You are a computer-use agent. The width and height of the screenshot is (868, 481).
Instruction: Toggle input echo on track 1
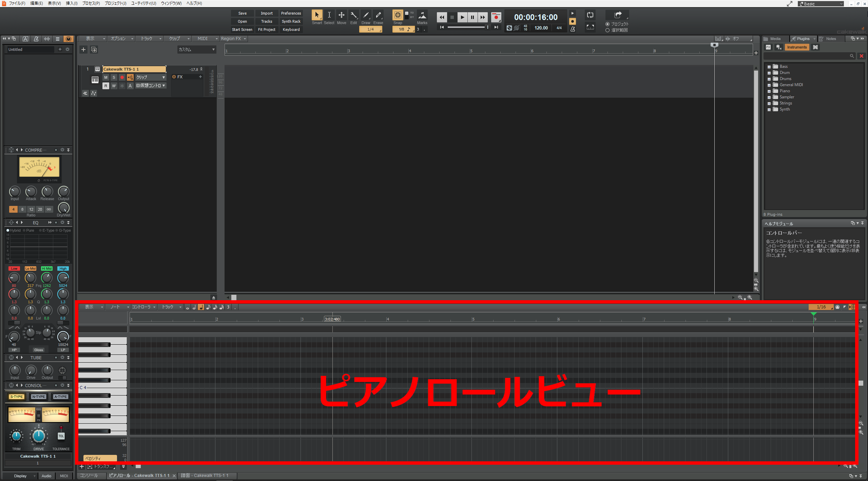pyautogui.click(x=130, y=77)
